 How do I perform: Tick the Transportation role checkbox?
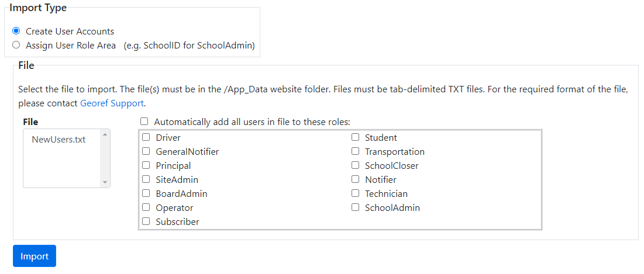coord(355,152)
